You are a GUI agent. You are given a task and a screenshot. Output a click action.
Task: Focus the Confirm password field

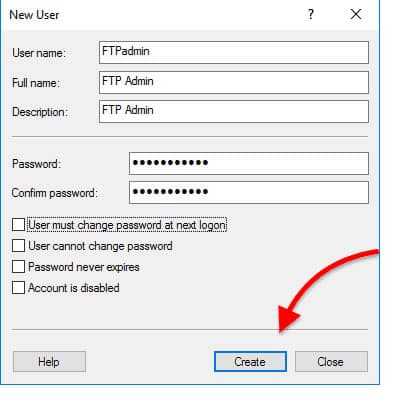pos(249,192)
